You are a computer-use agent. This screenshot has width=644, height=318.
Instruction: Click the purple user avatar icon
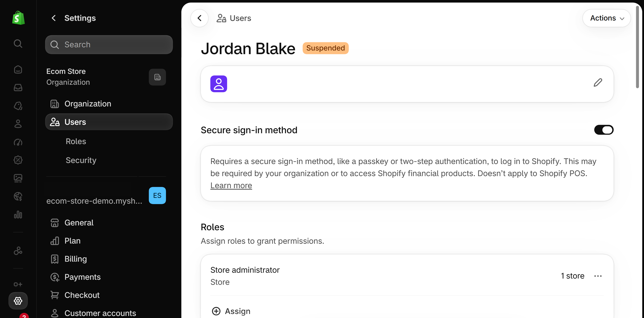[x=218, y=84]
